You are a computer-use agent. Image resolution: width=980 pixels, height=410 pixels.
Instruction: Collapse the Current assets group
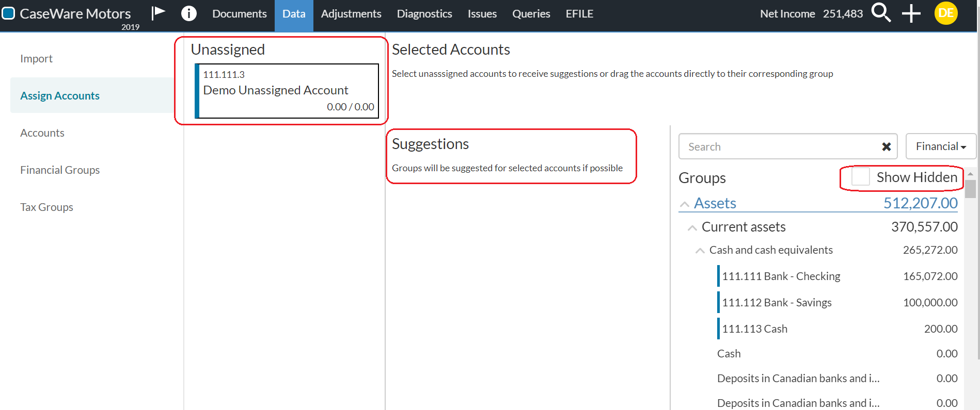[x=692, y=228]
